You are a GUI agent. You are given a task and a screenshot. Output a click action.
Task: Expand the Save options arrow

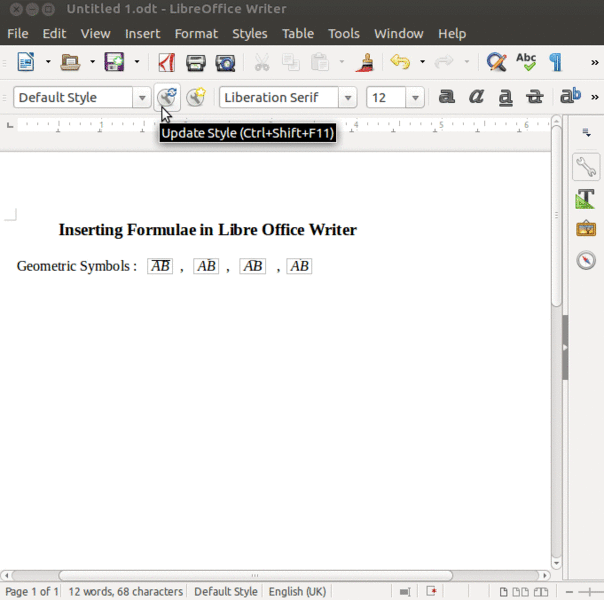137,62
